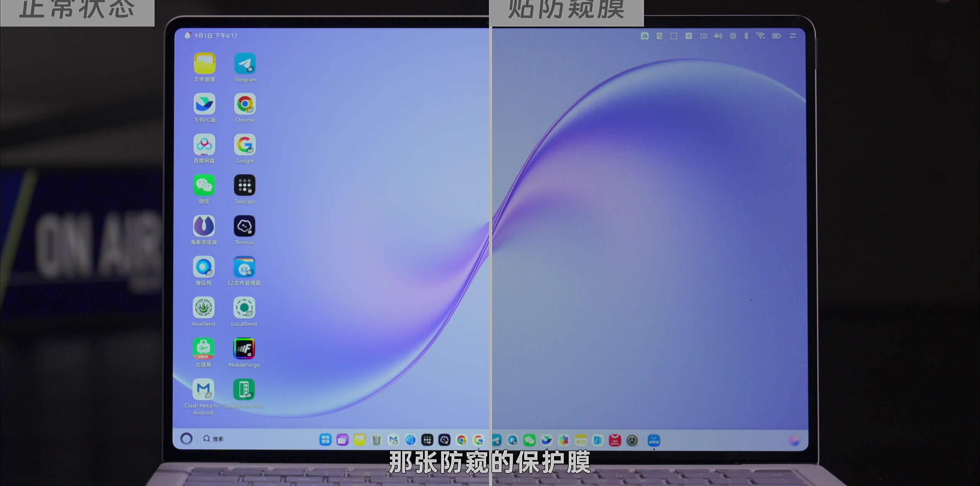Open the red App Gallery dock icon

tap(615, 440)
